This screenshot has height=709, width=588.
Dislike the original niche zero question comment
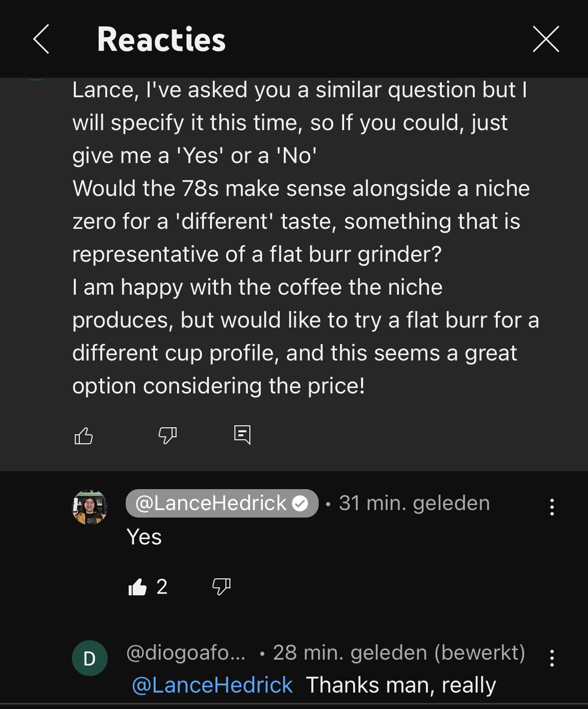(167, 435)
